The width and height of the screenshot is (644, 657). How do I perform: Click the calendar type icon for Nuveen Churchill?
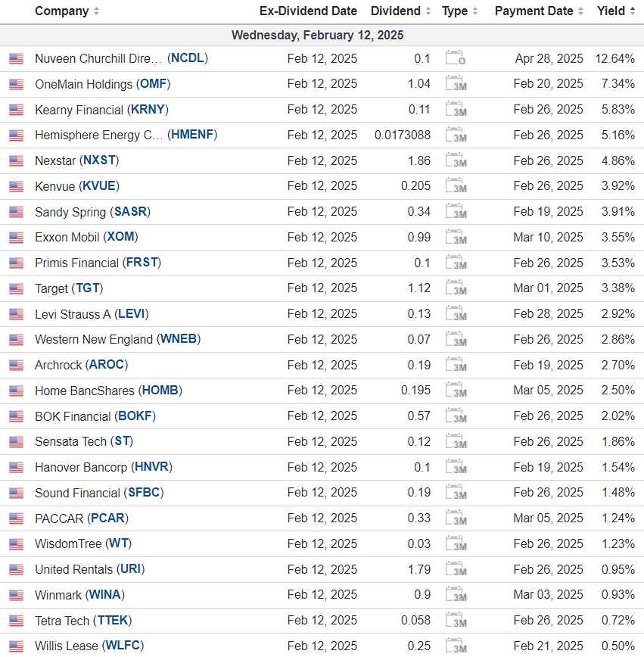tap(456, 59)
